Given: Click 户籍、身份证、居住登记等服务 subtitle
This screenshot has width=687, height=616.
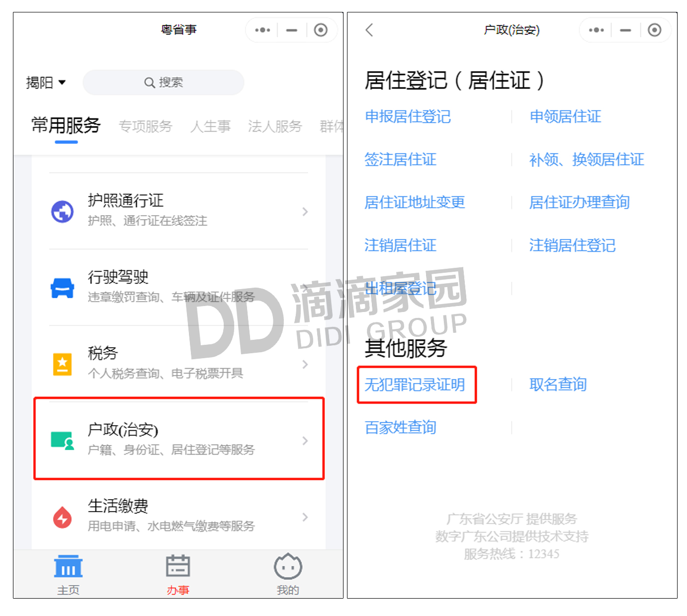Looking at the screenshot, I should click(171, 450).
